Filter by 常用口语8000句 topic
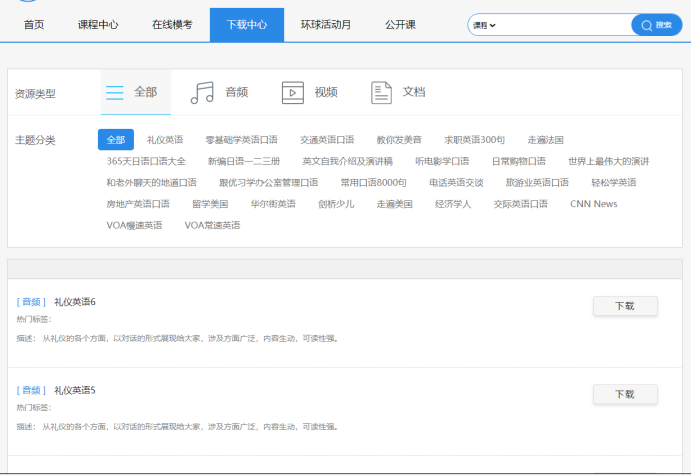Screen dimensions: 692x476 373,183
